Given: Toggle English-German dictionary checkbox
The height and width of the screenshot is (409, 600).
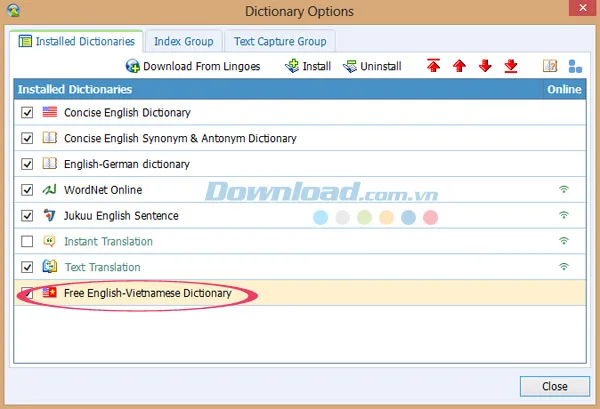Looking at the screenshot, I should [27, 164].
